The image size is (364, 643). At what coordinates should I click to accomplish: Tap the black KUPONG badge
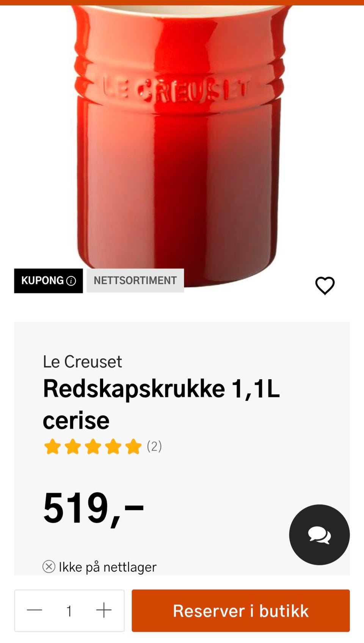49,281
